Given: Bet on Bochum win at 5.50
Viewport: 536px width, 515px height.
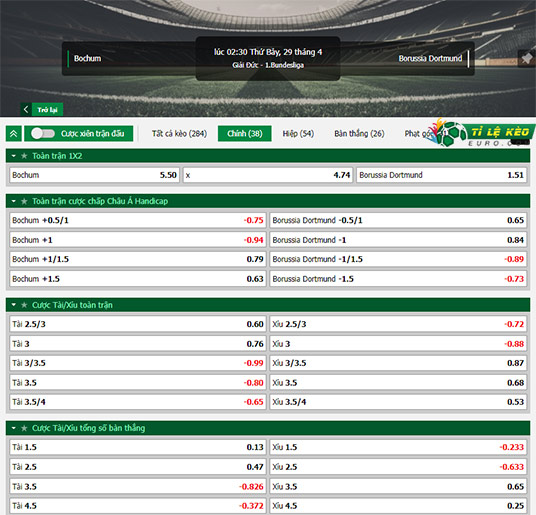Looking at the screenshot, I should coord(94,175).
